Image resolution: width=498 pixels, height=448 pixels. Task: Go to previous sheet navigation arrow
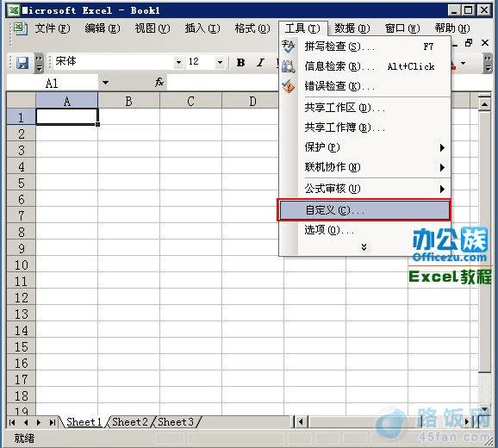(x=26, y=422)
